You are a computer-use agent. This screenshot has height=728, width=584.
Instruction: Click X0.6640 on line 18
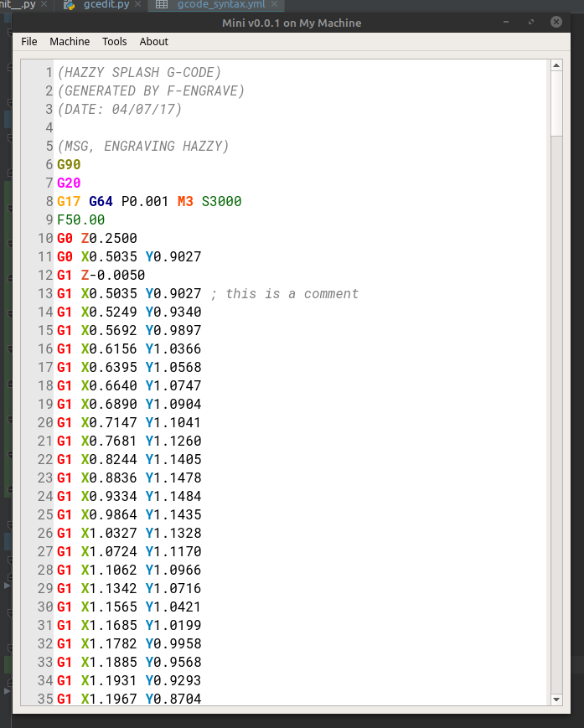click(109, 386)
